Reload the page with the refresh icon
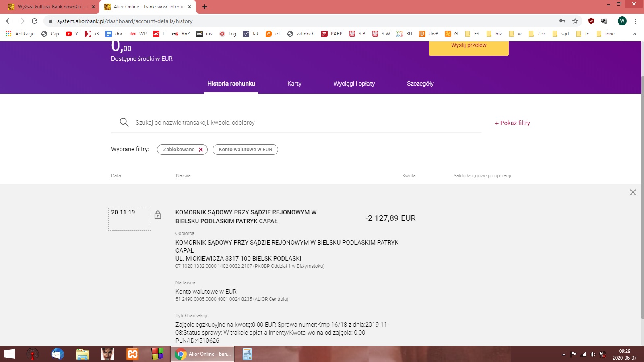This screenshot has height=362, width=644. coord(35,21)
